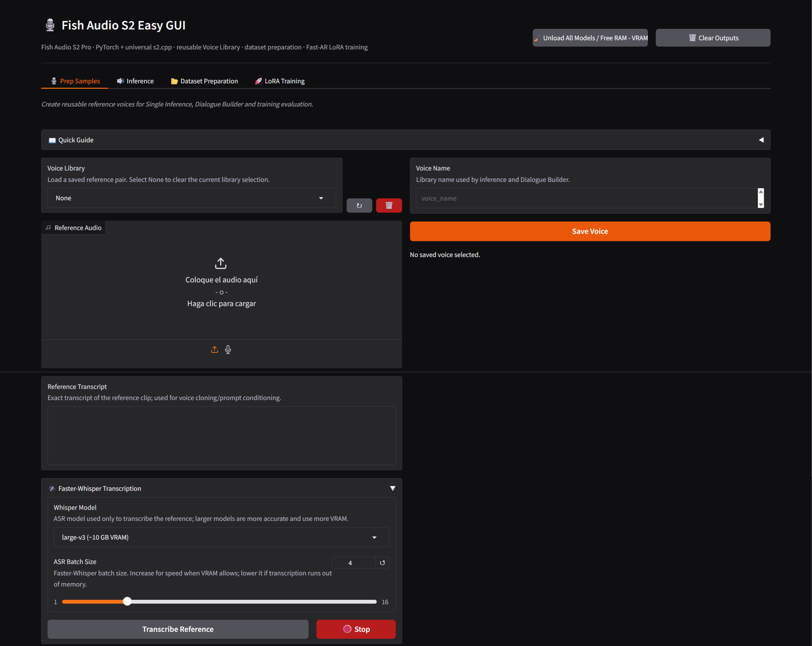This screenshot has height=646, width=812.
Task: Click the red trash delete voice button
Action: [x=389, y=205]
